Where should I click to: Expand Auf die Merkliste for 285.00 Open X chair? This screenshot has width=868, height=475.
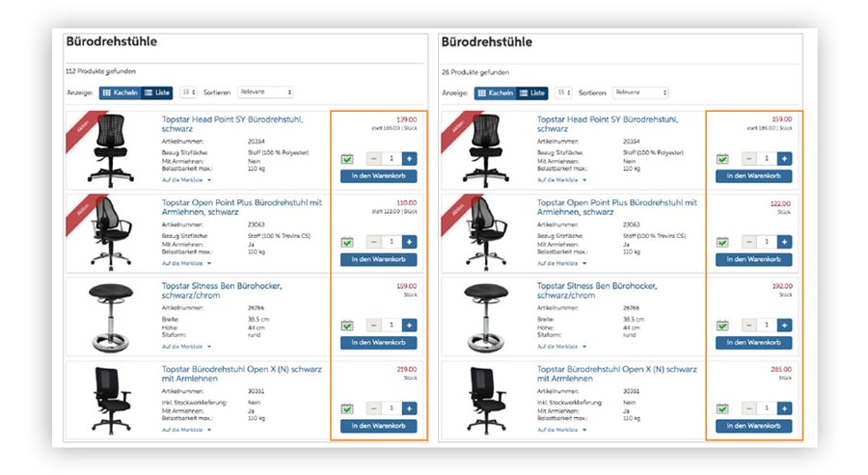click(562, 430)
